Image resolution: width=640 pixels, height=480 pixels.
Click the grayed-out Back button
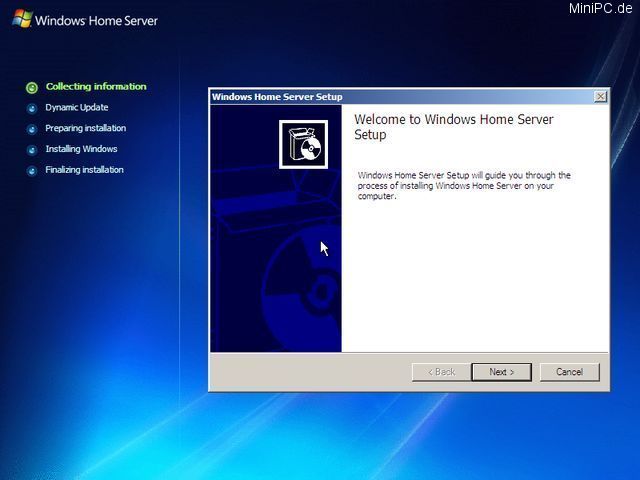point(441,372)
